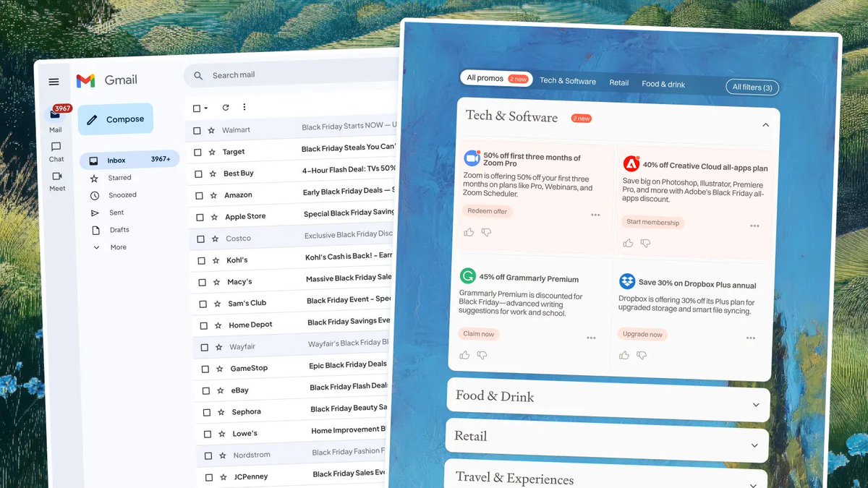Expand the Travel & Experiences section

click(753, 485)
